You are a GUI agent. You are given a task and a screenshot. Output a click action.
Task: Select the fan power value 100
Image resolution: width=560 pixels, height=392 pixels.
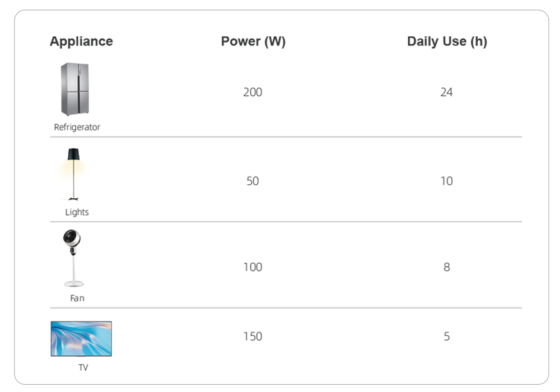[253, 267]
